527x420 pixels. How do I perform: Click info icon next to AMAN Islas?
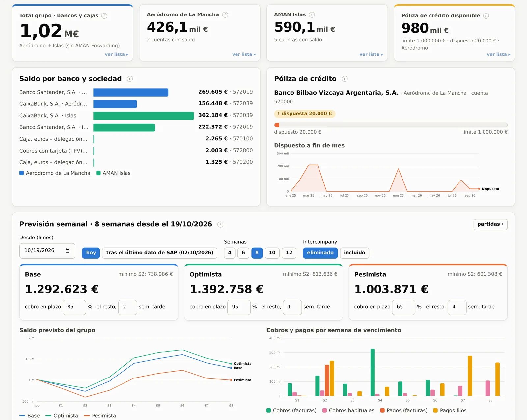pyautogui.click(x=312, y=15)
